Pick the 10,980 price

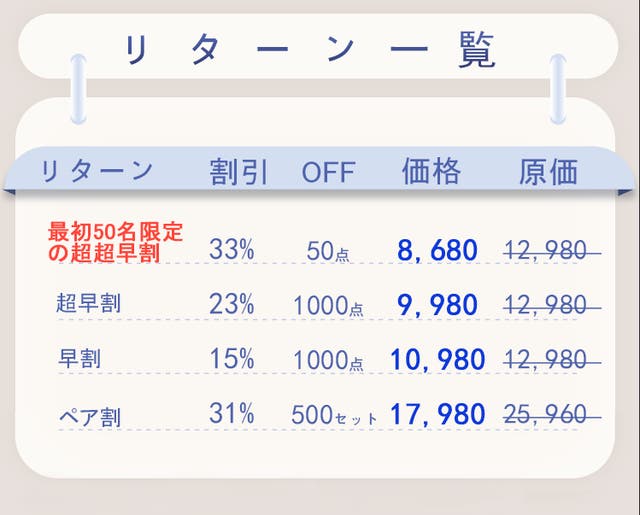click(x=437, y=360)
